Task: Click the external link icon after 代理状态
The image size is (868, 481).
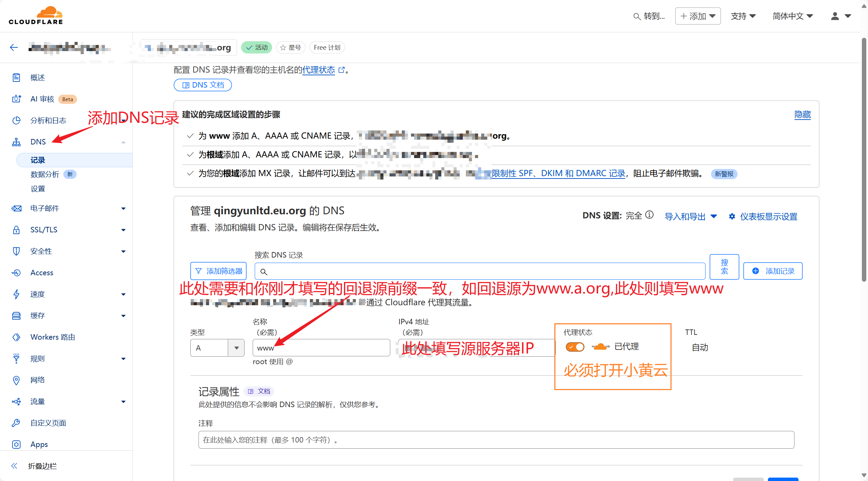Action: pyautogui.click(x=342, y=70)
